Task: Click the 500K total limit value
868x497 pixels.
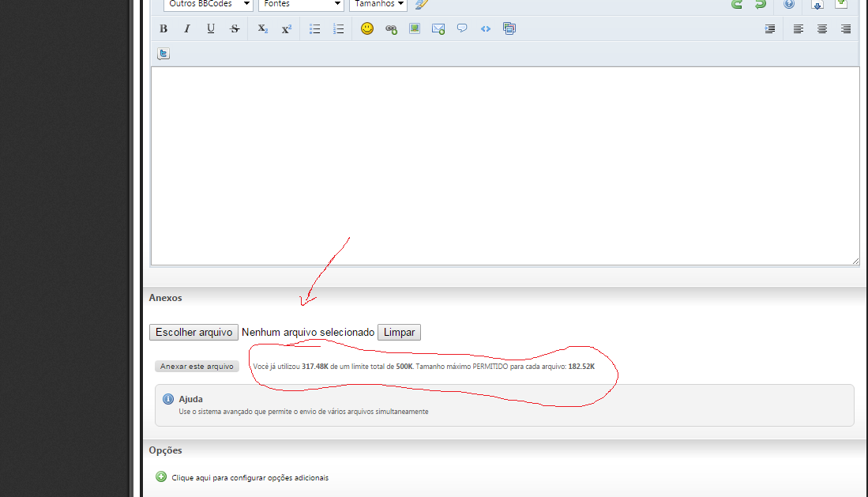Action: click(404, 367)
